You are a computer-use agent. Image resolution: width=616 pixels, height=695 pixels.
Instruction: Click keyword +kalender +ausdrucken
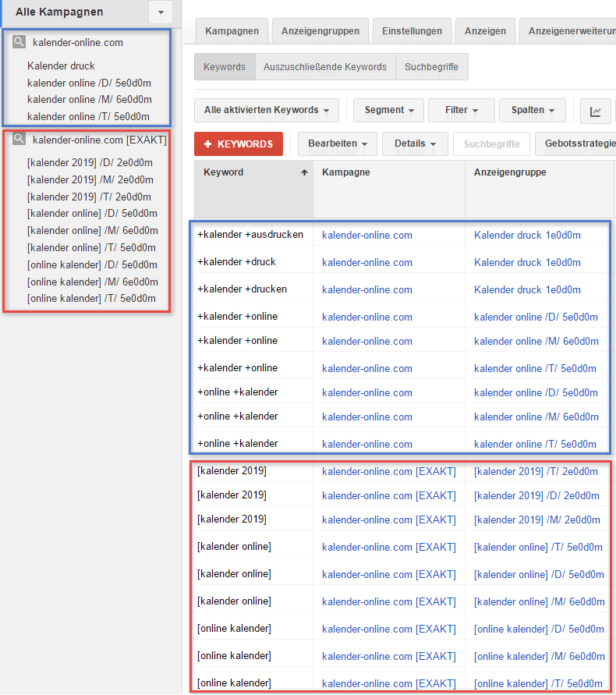tap(250, 235)
